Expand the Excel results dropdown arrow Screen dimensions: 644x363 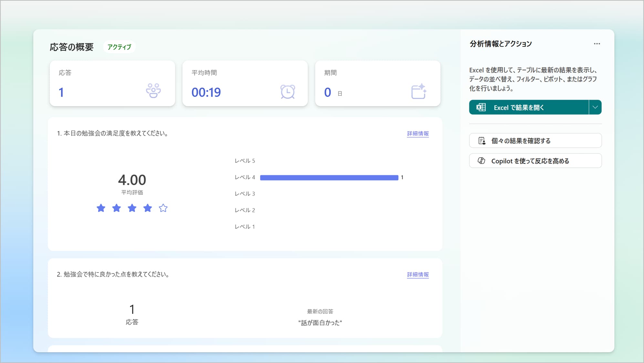[x=595, y=107]
